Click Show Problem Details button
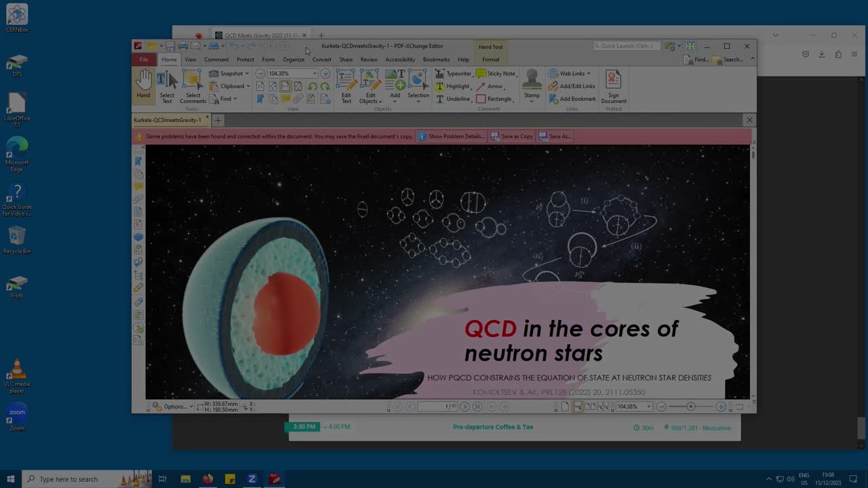Image resolution: width=868 pixels, height=488 pixels. pyautogui.click(x=451, y=136)
